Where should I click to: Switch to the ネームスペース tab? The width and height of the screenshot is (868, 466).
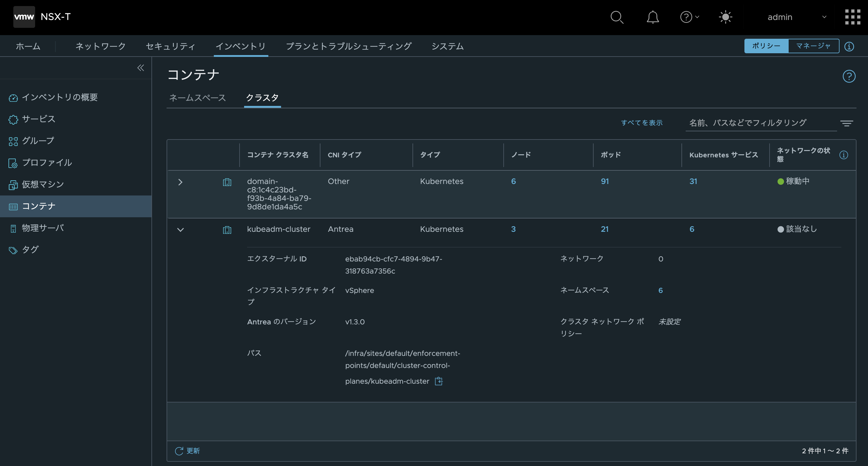[x=197, y=98]
